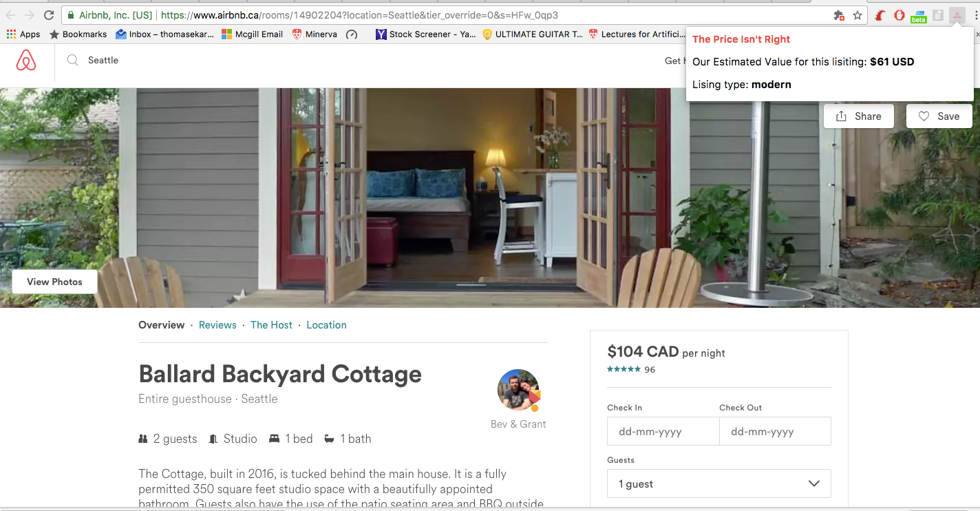Screen dimensions: 980x511
Task: Switch to the Reviews section
Action: [217, 325]
